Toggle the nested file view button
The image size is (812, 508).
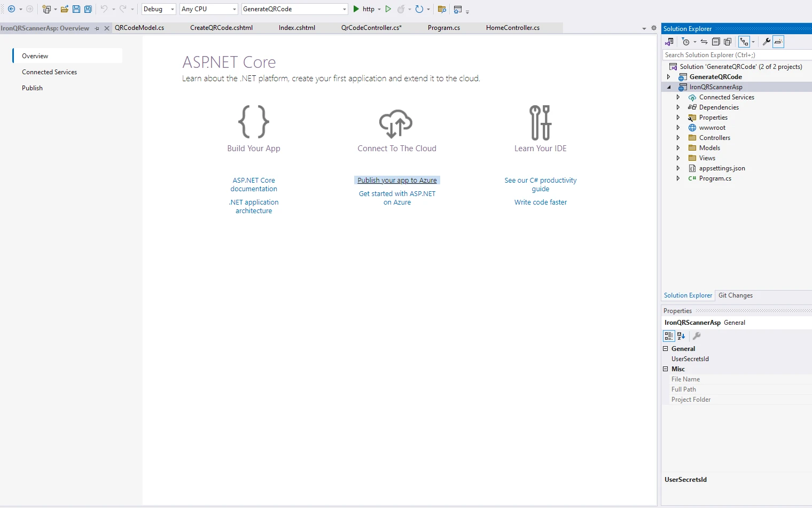[744, 42]
